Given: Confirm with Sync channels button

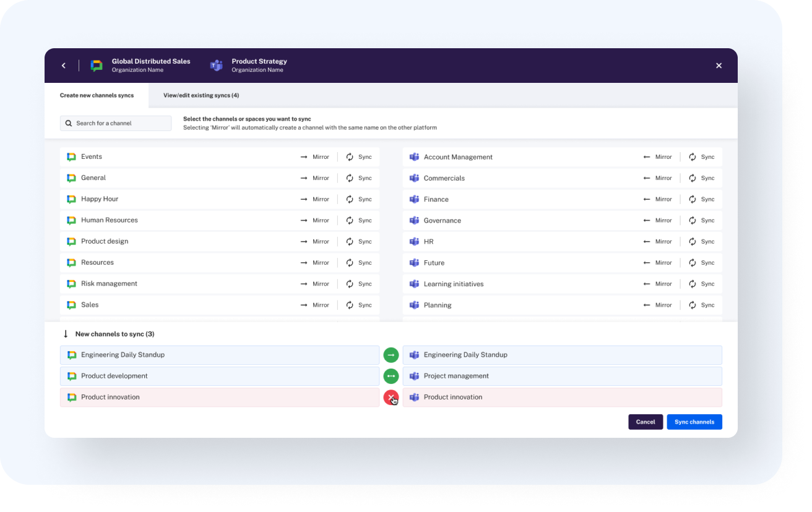Looking at the screenshot, I should point(694,422).
